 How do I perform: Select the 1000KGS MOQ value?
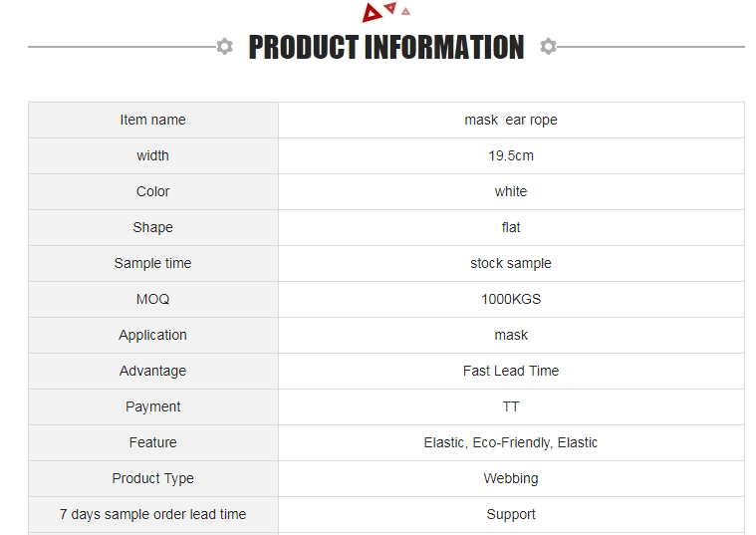point(511,299)
